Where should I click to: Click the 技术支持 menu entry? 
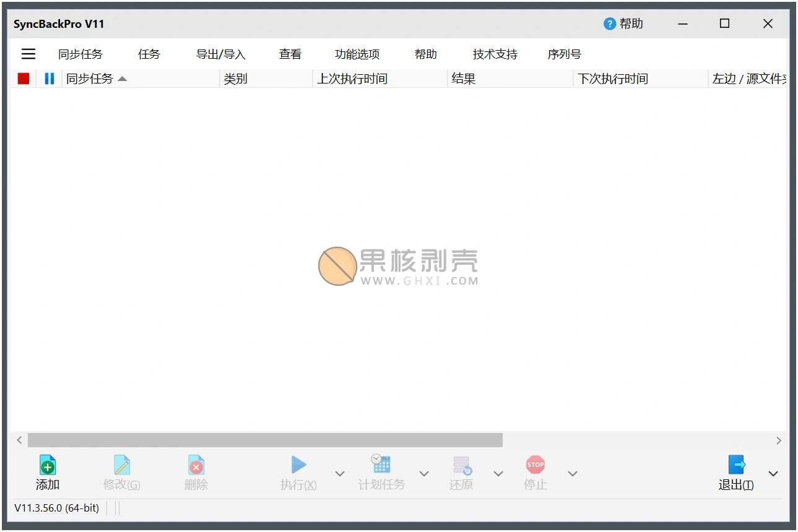495,54
